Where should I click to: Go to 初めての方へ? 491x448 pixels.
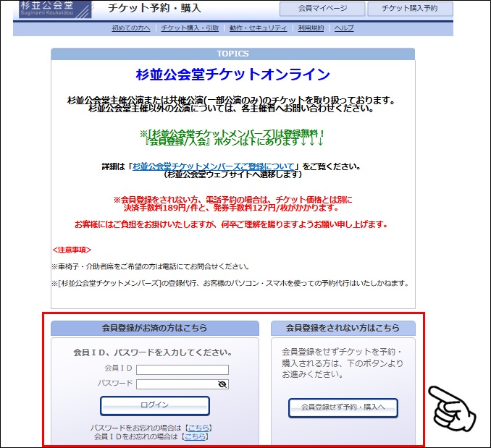pos(131,28)
